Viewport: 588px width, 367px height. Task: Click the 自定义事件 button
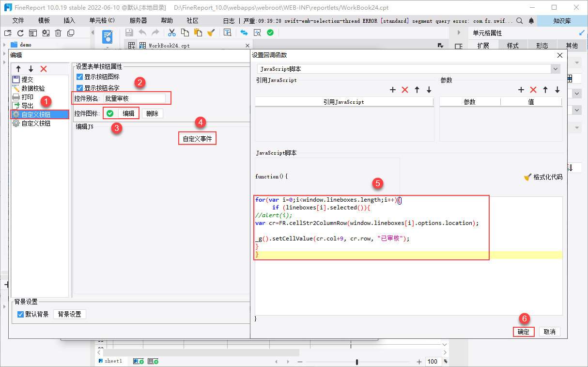point(197,139)
